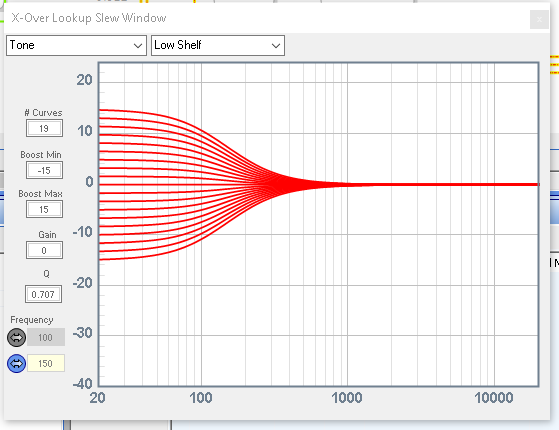Click the -10 dB axis label
This screenshot has height=430, width=559.
[x=83, y=232]
